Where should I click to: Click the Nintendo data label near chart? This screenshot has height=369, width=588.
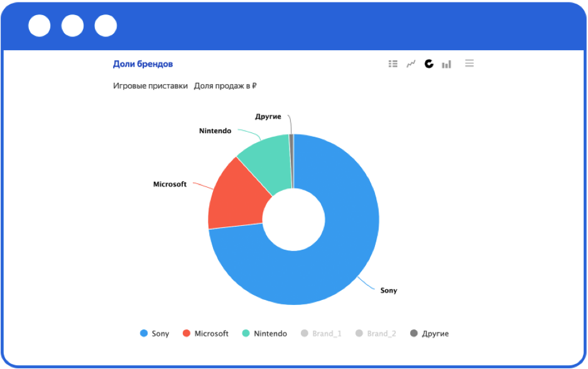tap(215, 131)
